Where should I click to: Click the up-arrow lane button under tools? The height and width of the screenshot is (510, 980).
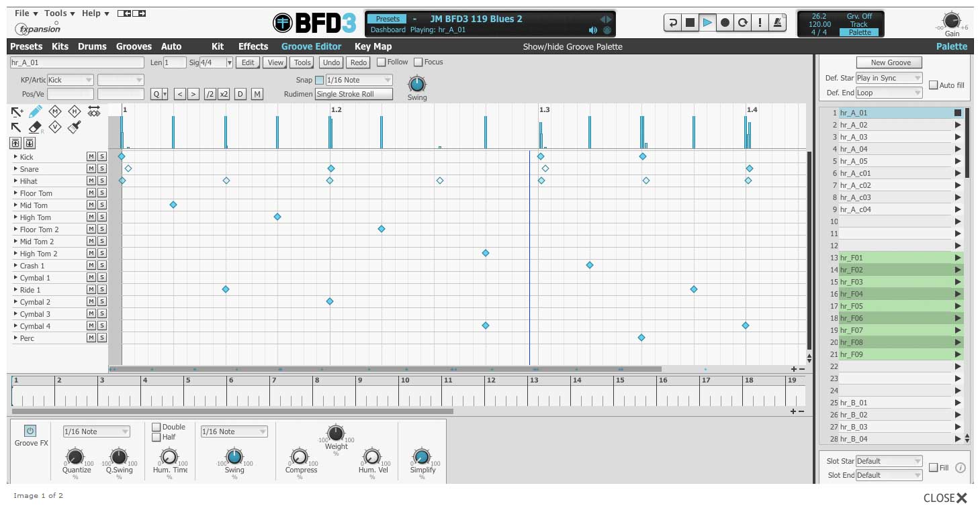(x=15, y=143)
